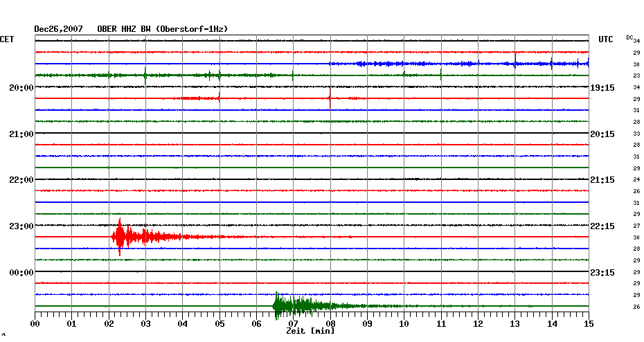Click minute-axis tick label 03
644x342 pixels.
[x=146, y=324]
